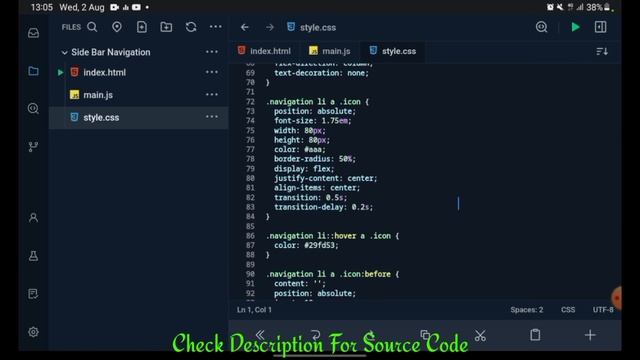Open the tab sort list icon

[602, 51]
